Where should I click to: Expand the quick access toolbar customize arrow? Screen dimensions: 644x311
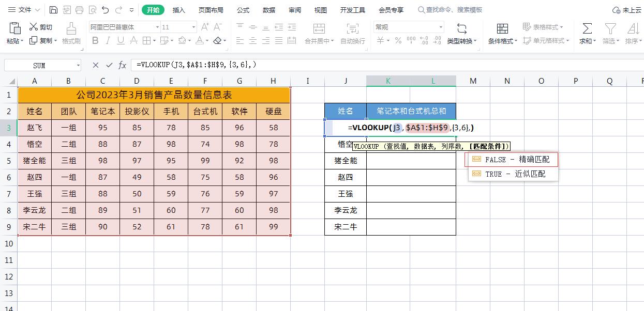click(131, 10)
